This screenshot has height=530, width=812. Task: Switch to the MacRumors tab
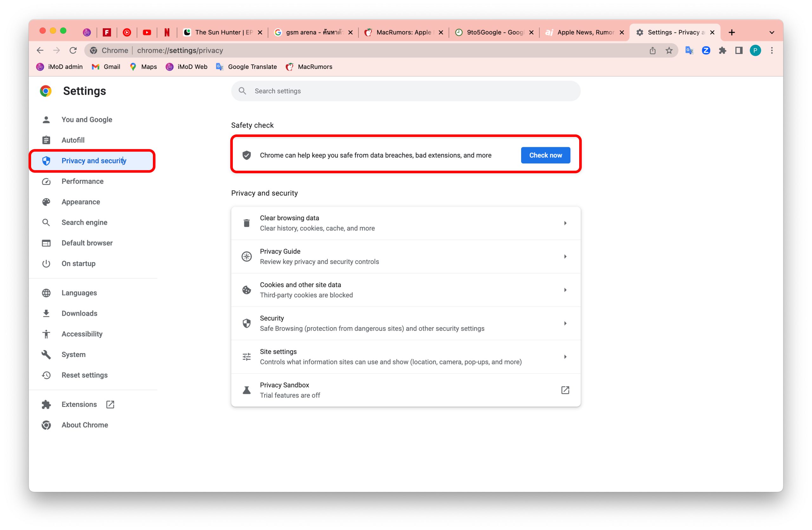(403, 32)
